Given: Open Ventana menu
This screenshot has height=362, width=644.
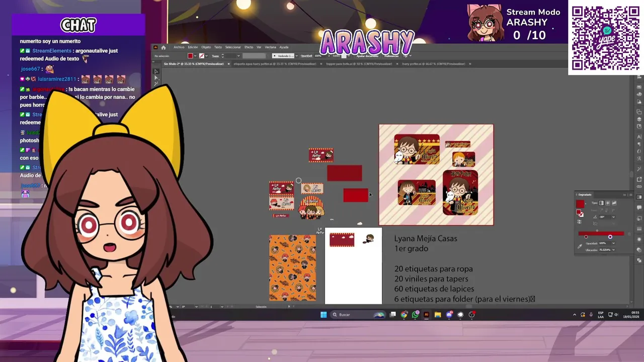Looking at the screenshot, I should [270, 47].
